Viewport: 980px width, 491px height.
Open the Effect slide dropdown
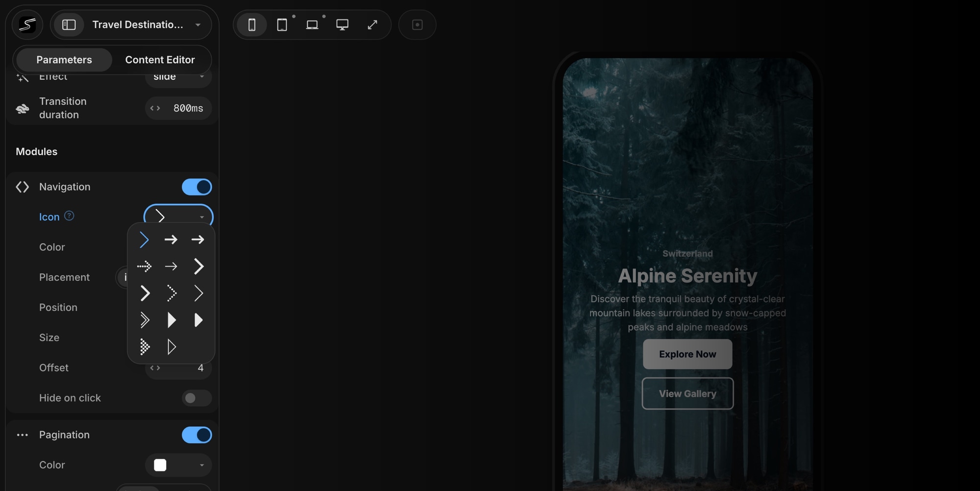coord(178,77)
